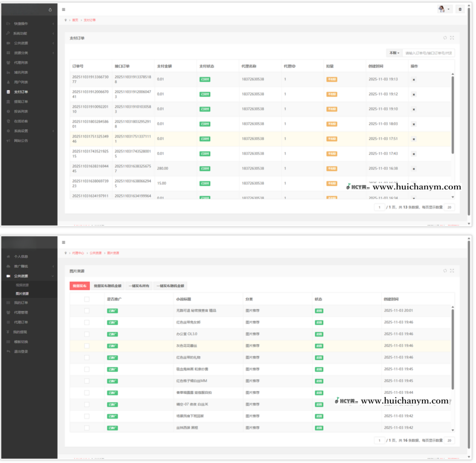Image resolution: width=476 pixels, height=463 pixels.
Task: Open the user avatar dropdown menu
Action: pos(444,9)
